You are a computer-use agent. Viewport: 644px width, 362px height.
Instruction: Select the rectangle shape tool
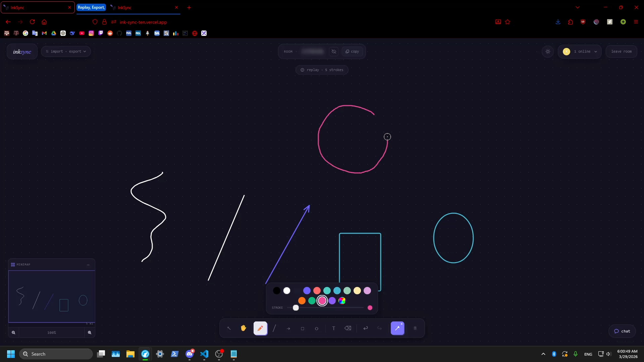(x=303, y=328)
